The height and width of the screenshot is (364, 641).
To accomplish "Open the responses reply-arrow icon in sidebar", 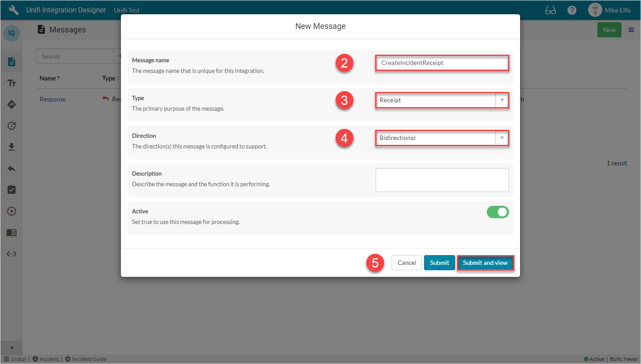I will tap(12, 168).
